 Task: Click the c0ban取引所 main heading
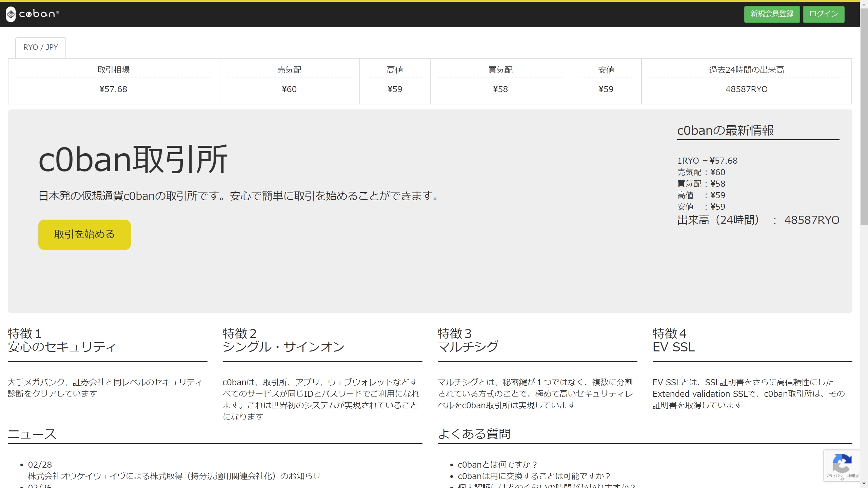[x=133, y=159]
